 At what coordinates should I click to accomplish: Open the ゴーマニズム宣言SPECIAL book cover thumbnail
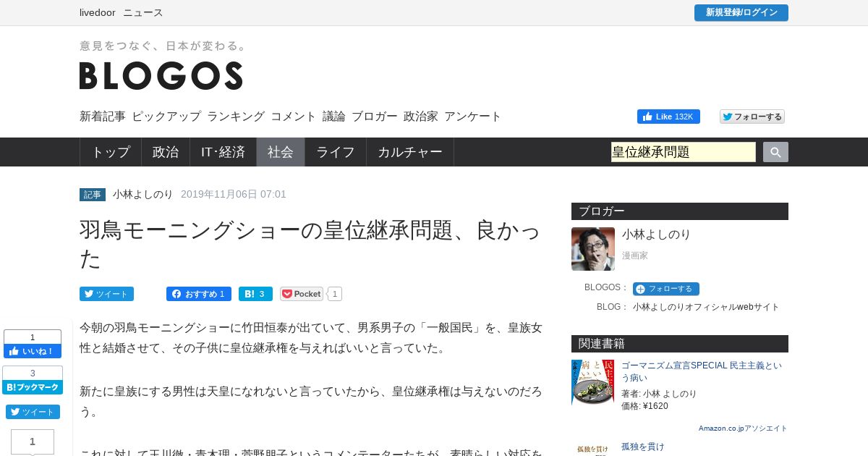(x=593, y=382)
